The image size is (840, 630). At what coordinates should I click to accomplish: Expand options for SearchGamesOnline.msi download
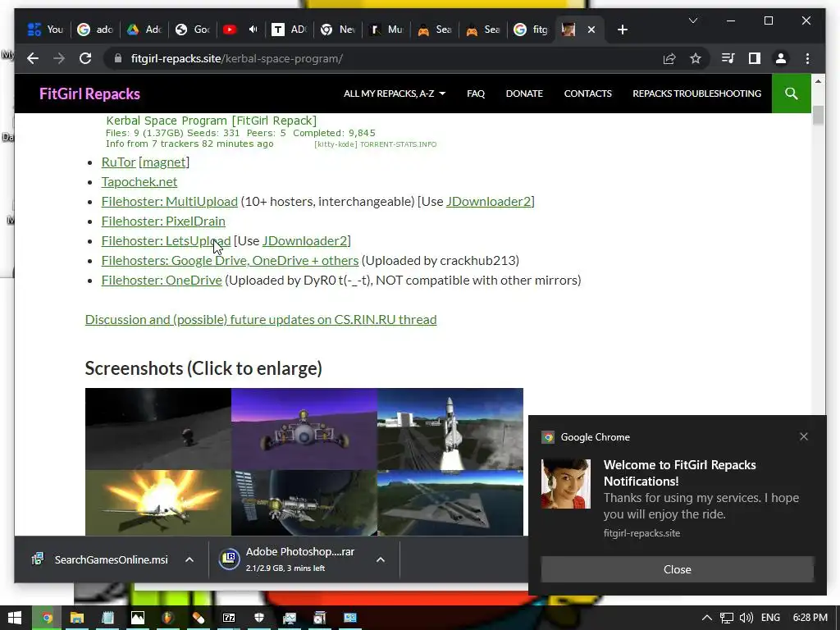[189, 559]
